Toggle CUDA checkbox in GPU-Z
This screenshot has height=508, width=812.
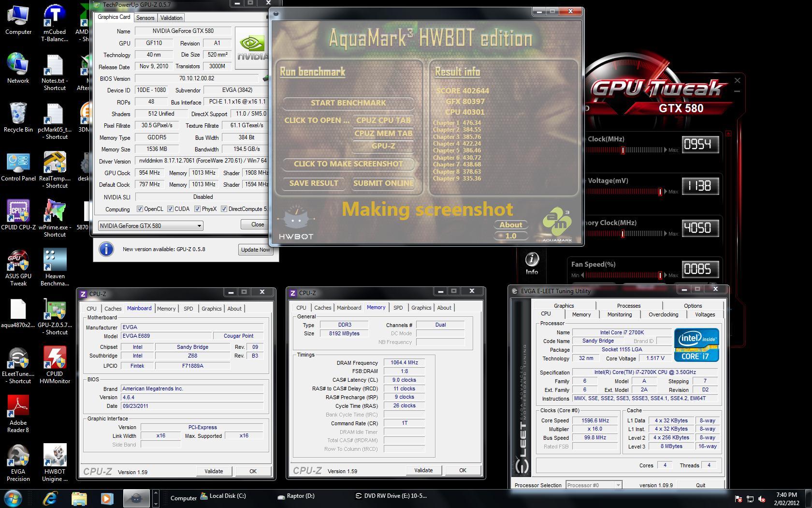pyautogui.click(x=170, y=209)
